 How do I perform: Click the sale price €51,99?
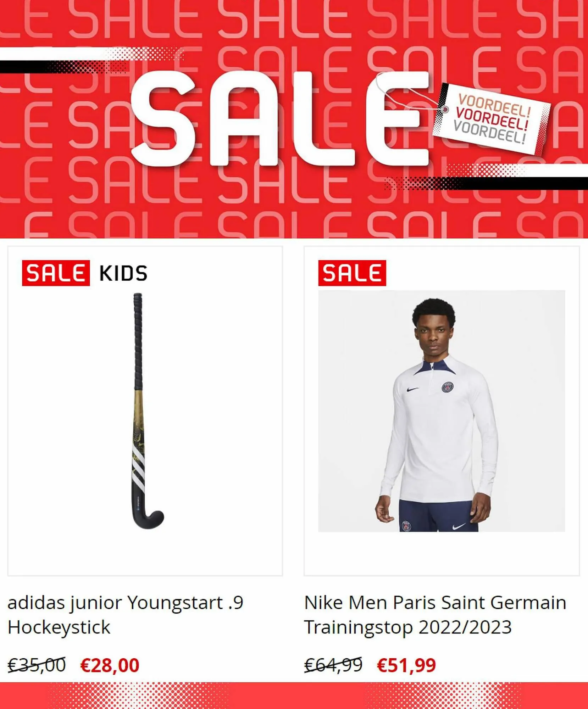coord(406,665)
